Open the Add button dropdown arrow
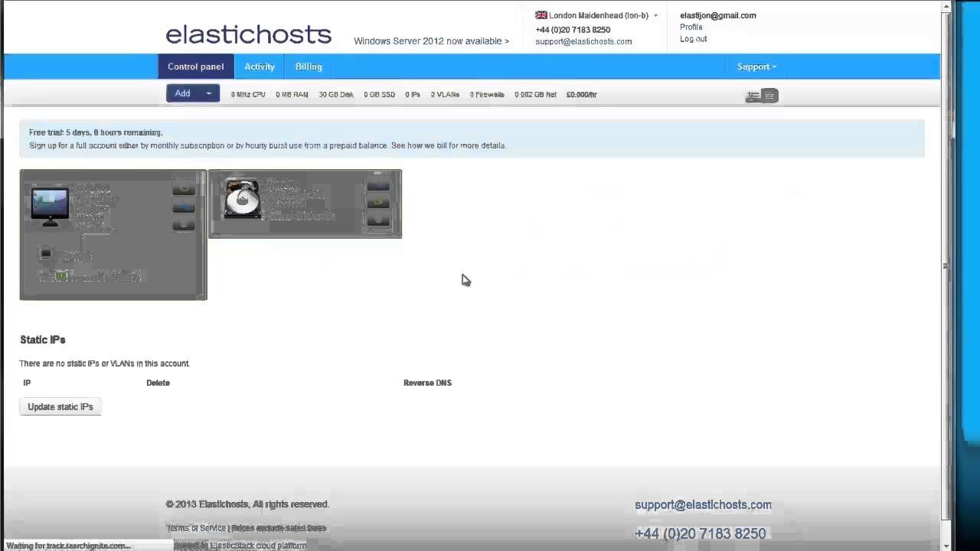The height and width of the screenshot is (551, 980). [x=208, y=93]
